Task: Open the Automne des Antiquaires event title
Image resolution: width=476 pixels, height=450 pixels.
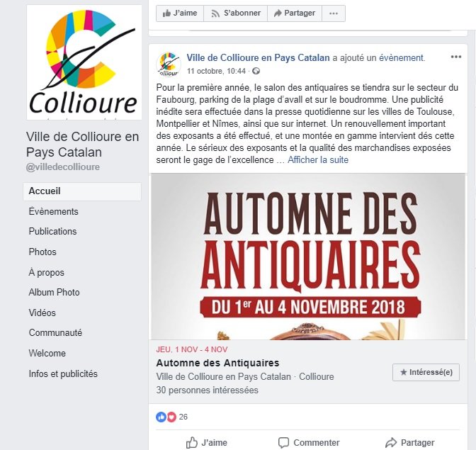Action: [217, 363]
